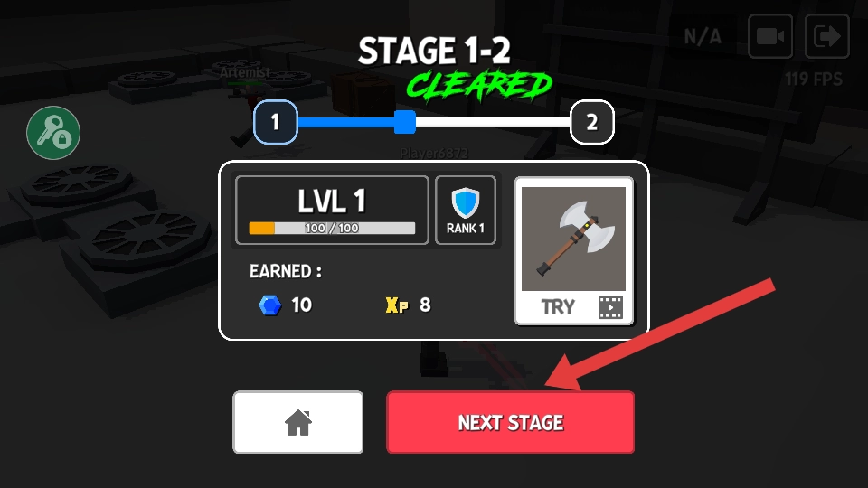Click the LVL 1 level panel

tap(332, 211)
